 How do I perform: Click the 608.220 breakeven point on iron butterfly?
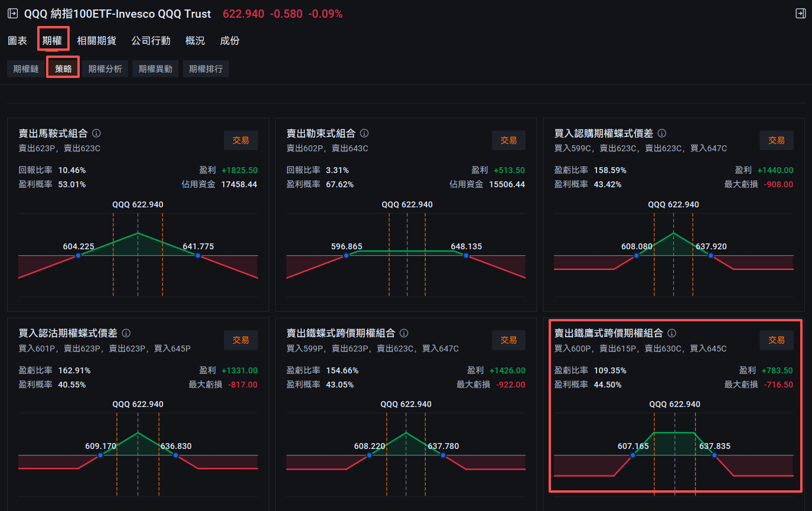[369, 455]
